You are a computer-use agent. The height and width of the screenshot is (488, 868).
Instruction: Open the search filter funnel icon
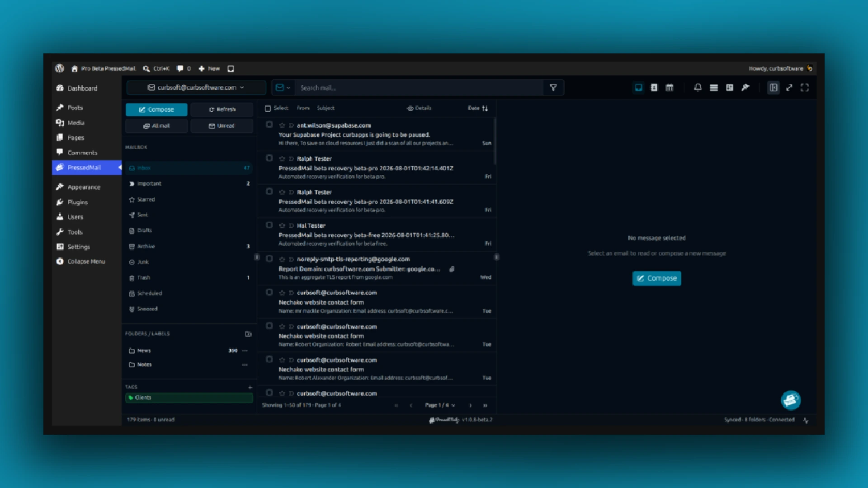[553, 88]
